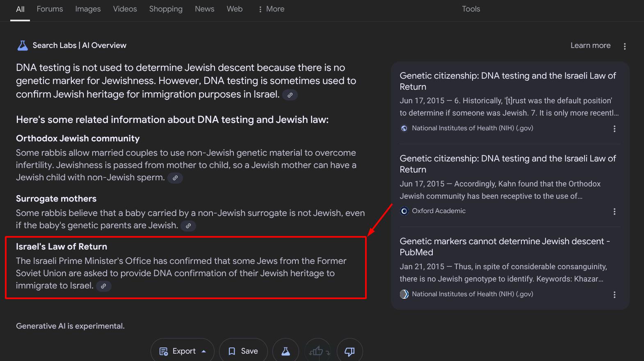Open source link in Israel's Law of Return section
The width and height of the screenshot is (644, 361).
(103, 286)
